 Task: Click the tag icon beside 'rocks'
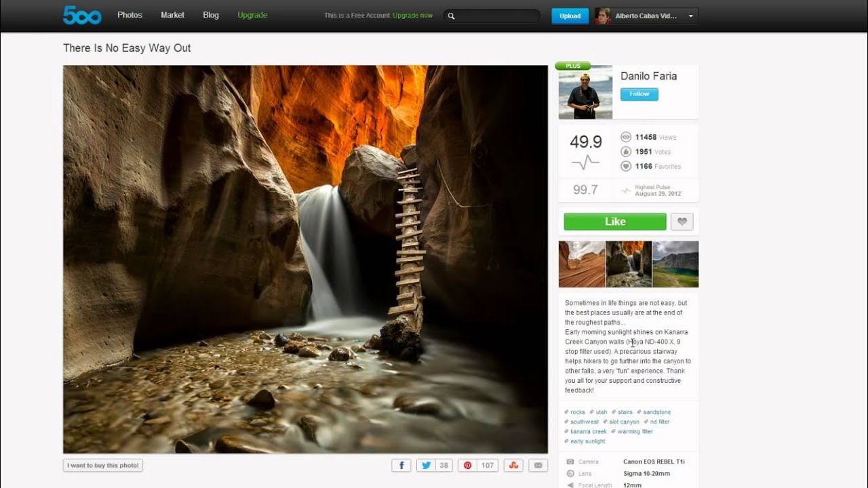567,412
